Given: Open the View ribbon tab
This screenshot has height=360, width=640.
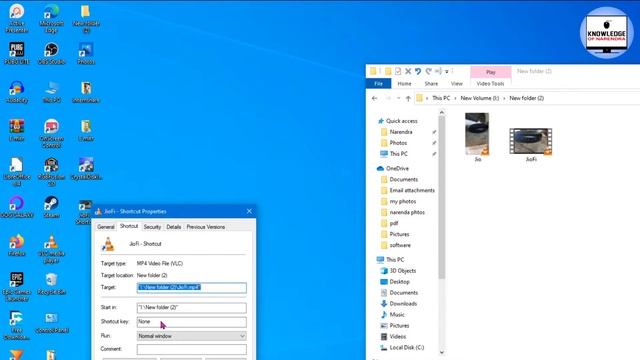Looking at the screenshot, I should click(x=456, y=84).
